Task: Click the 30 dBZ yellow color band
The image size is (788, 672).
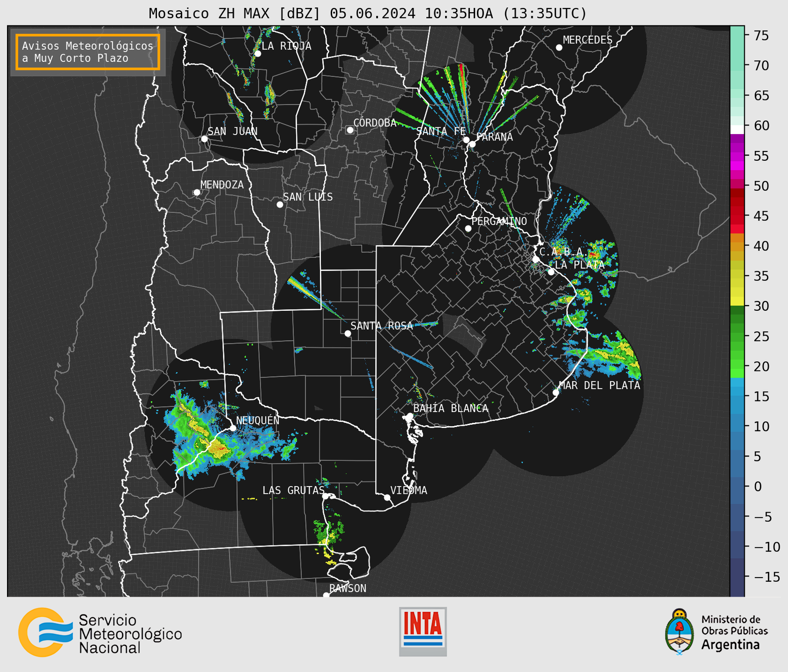Action: pos(737,301)
